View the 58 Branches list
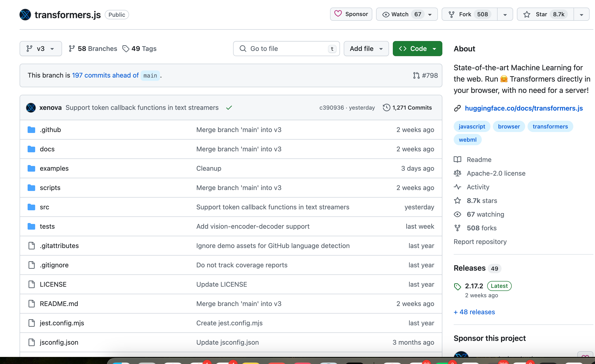The height and width of the screenshot is (364, 595). [x=93, y=49]
